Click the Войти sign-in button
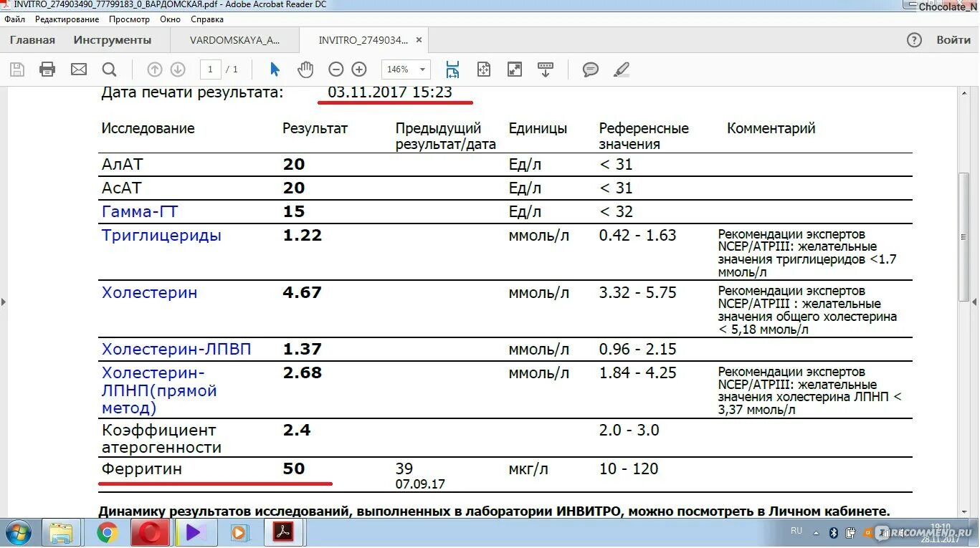This screenshot has width=980, height=548. tap(953, 40)
